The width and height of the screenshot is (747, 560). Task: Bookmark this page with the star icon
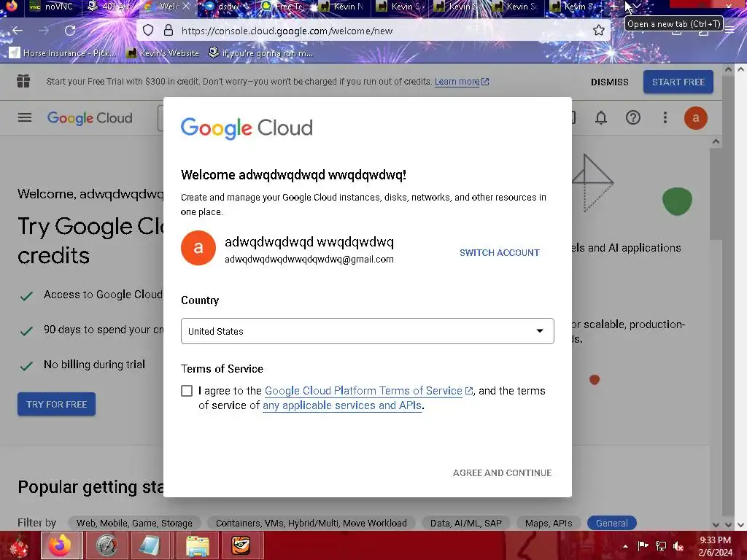(599, 31)
